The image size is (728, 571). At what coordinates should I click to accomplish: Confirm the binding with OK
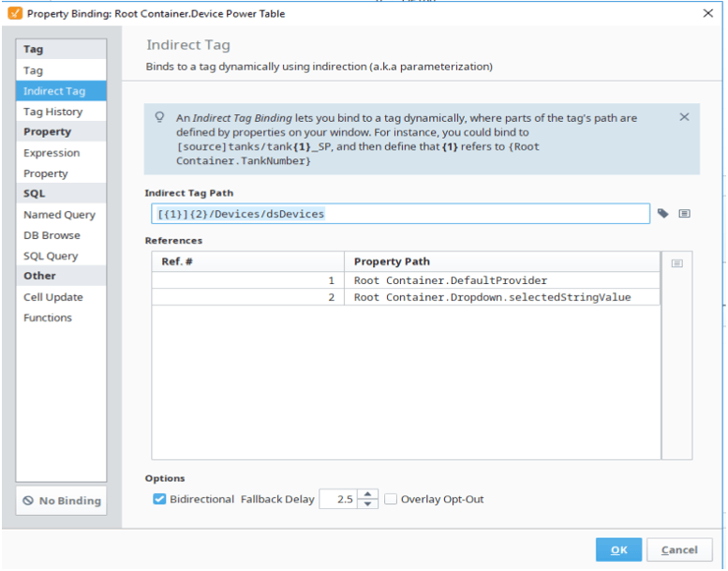tap(618, 549)
